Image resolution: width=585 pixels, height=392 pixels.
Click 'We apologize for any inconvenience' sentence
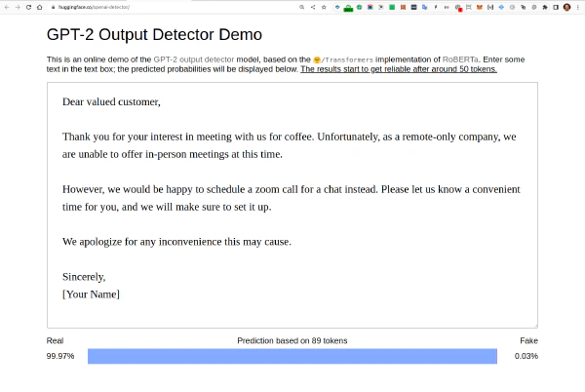click(176, 242)
